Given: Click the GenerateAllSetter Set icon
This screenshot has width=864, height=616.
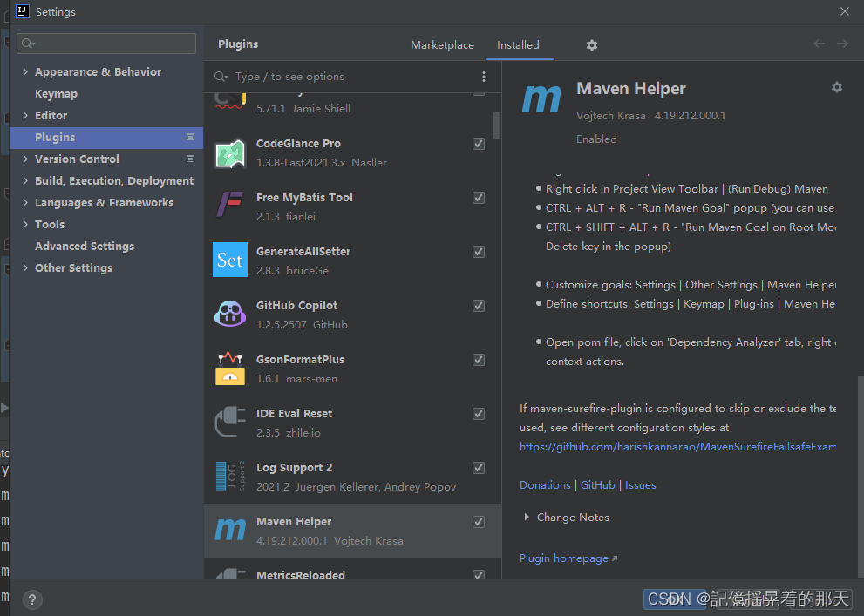Looking at the screenshot, I should [230, 260].
